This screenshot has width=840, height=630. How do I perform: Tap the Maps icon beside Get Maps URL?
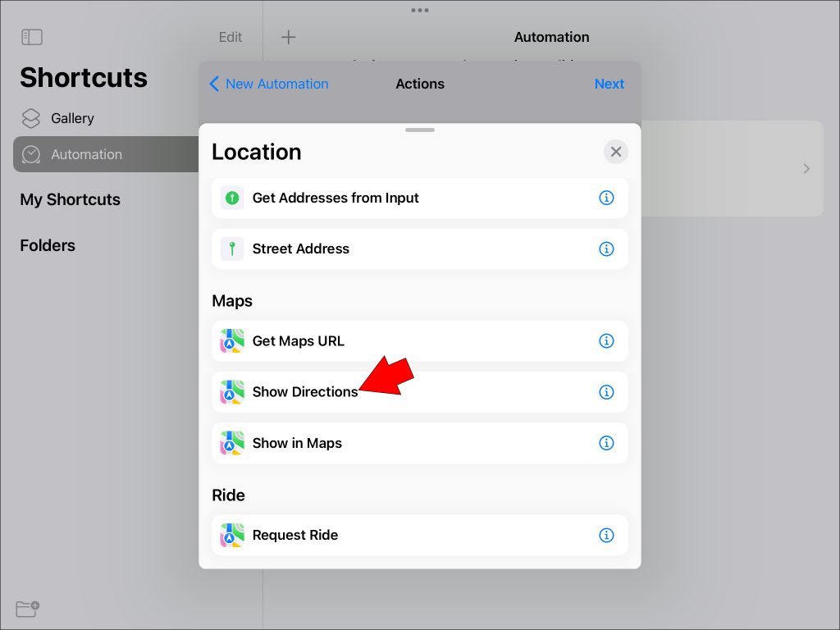pyautogui.click(x=232, y=340)
